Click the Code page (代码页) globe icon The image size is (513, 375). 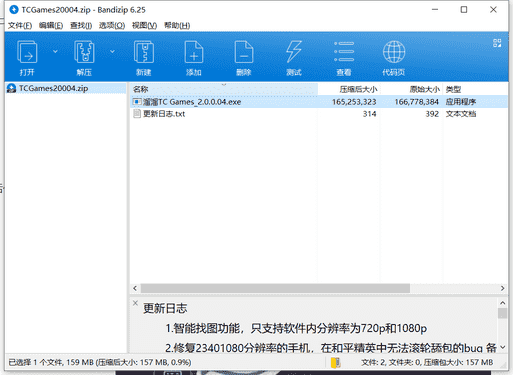click(x=394, y=52)
